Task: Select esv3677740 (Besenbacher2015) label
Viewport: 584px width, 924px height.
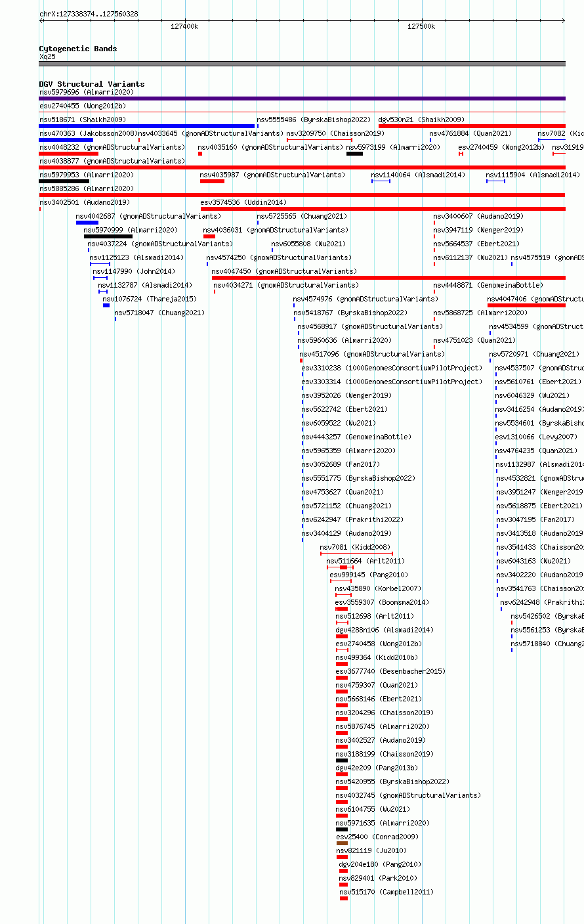Action: click(x=390, y=671)
